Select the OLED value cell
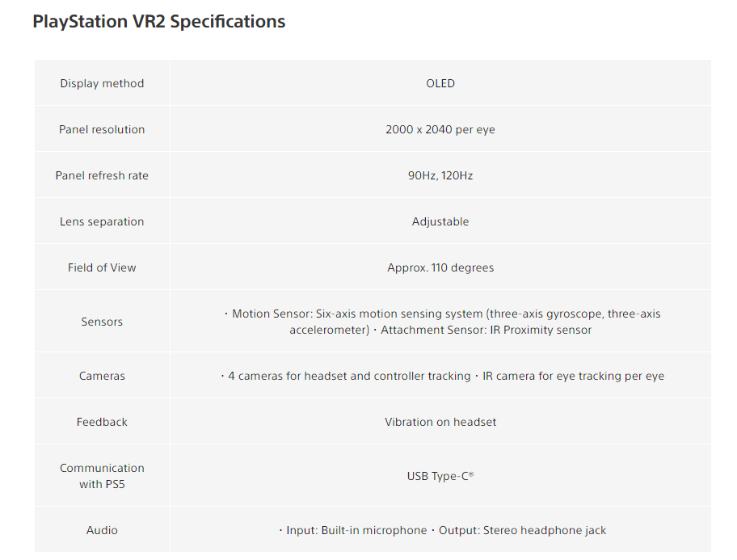 [440, 83]
